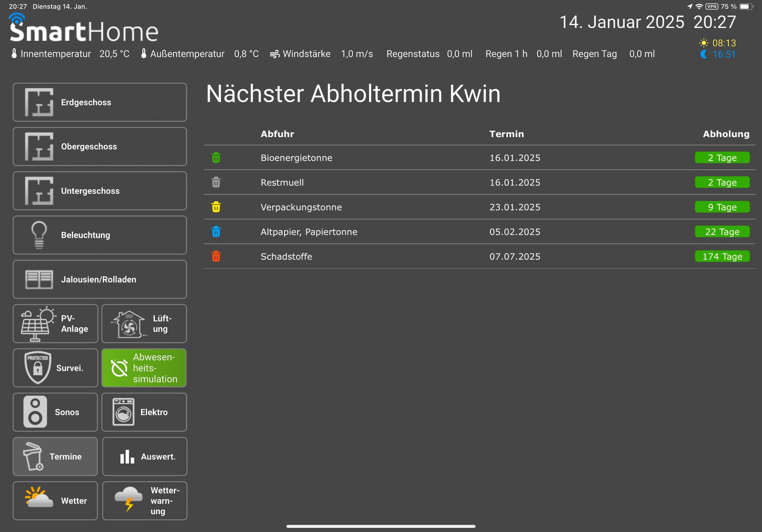Click the date 07.07.2025
The image size is (762, 532).
click(515, 256)
